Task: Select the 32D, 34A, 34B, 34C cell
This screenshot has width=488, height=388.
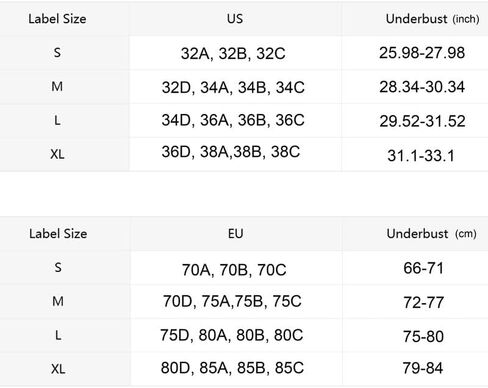Action: point(233,88)
